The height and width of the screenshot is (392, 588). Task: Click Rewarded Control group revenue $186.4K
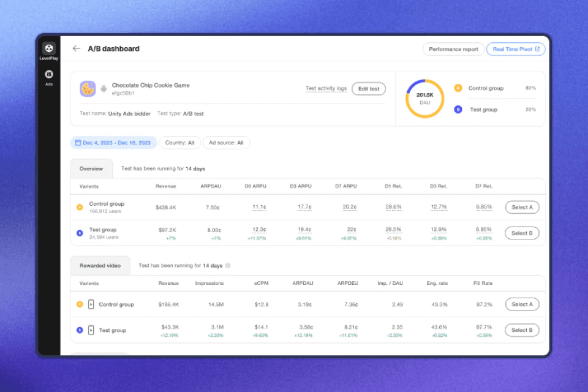coord(168,304)
